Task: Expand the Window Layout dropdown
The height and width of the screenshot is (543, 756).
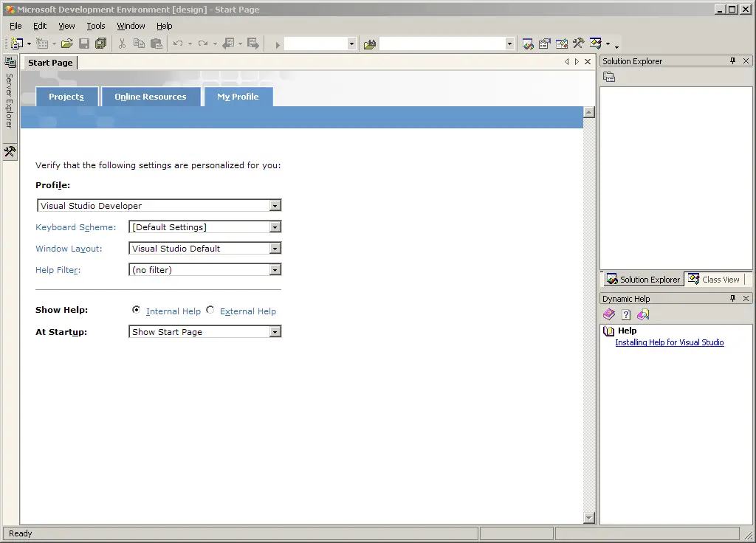Action: (275, 249)
